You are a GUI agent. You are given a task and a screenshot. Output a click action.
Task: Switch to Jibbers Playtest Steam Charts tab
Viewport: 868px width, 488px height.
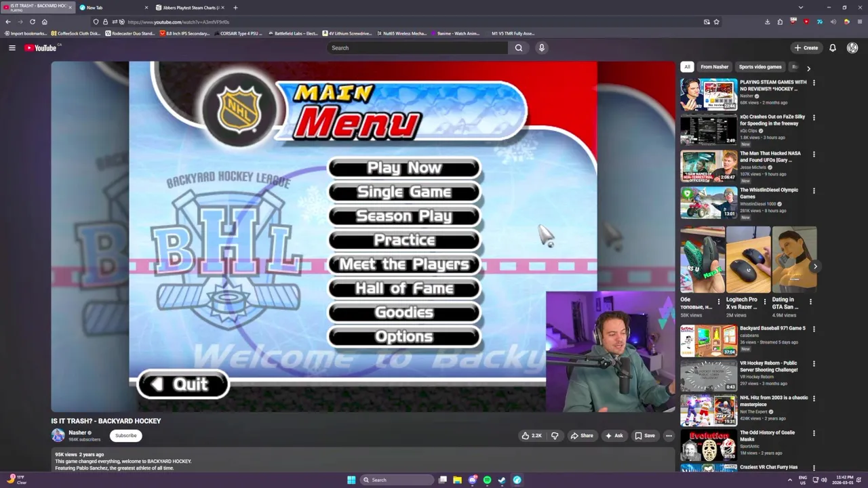point(190,7)
